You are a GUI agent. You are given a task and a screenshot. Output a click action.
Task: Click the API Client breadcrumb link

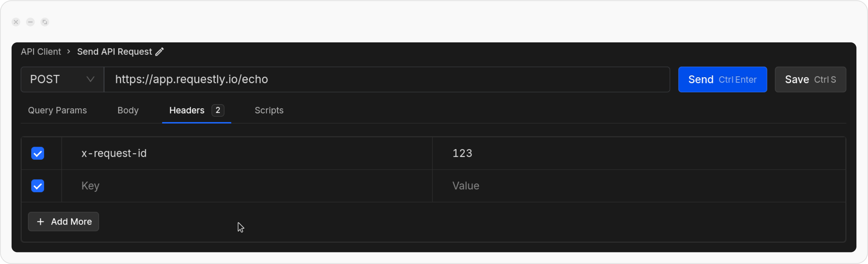(41, 51)
